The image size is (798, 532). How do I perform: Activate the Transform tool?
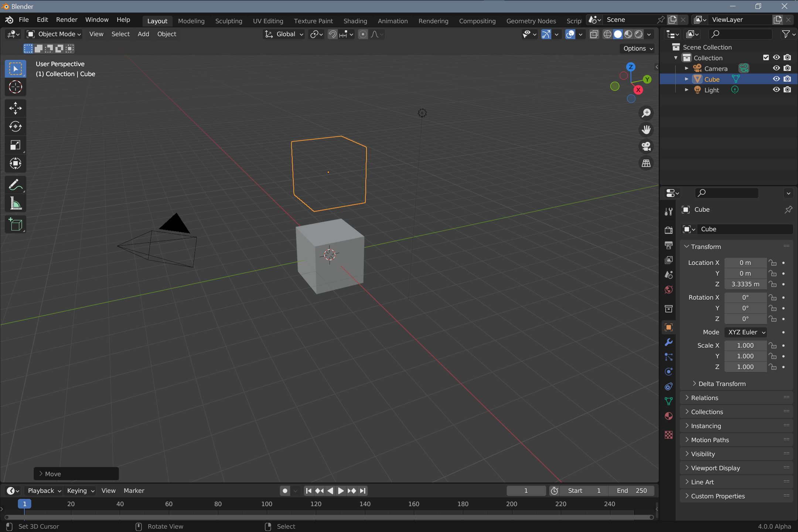[x=15, y=163]
